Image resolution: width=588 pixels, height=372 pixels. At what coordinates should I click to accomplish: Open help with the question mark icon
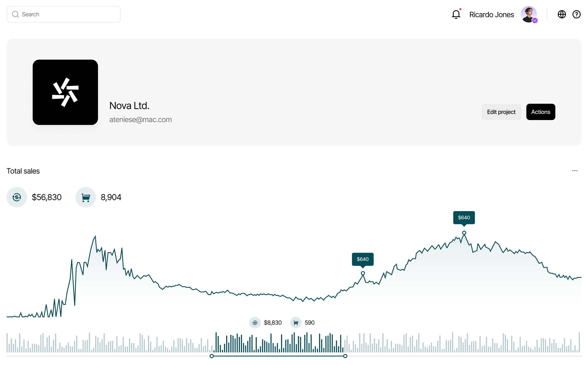(x=577, y=14)
